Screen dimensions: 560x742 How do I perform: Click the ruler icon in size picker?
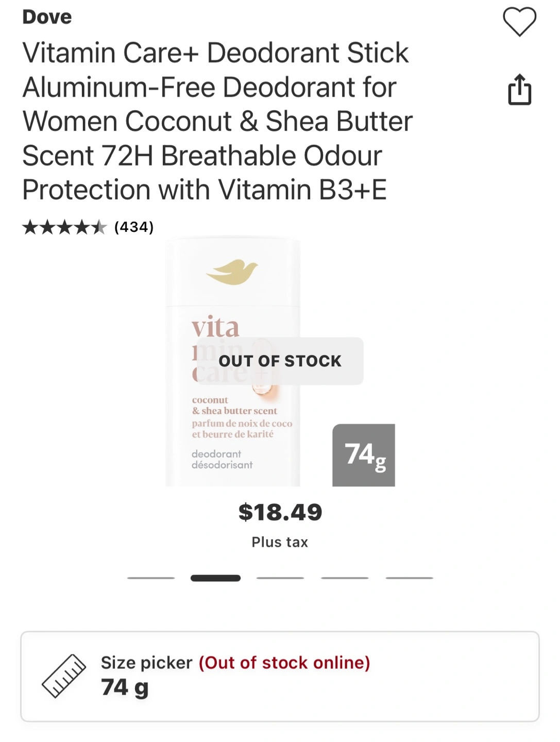point(64,676)
